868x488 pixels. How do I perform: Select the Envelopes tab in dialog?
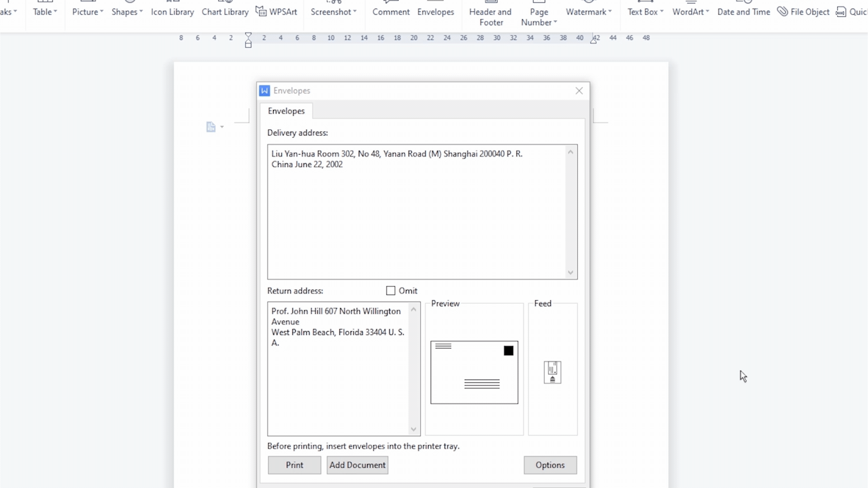click(286, 111)
